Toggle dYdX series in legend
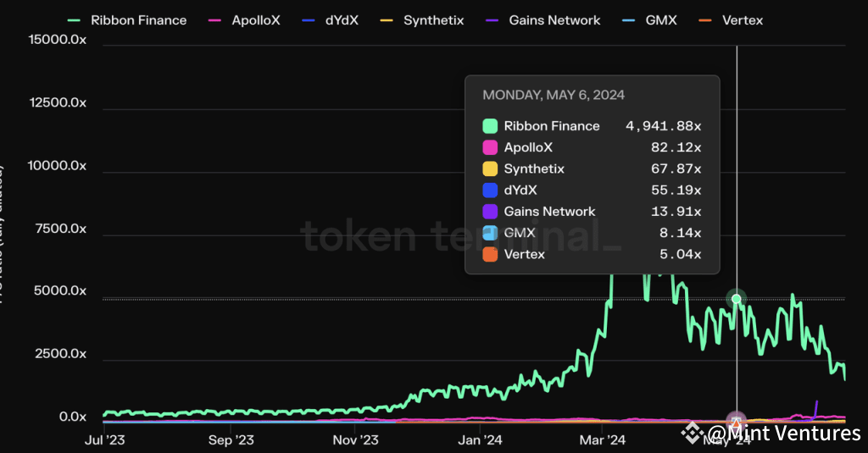 [342, 19]
